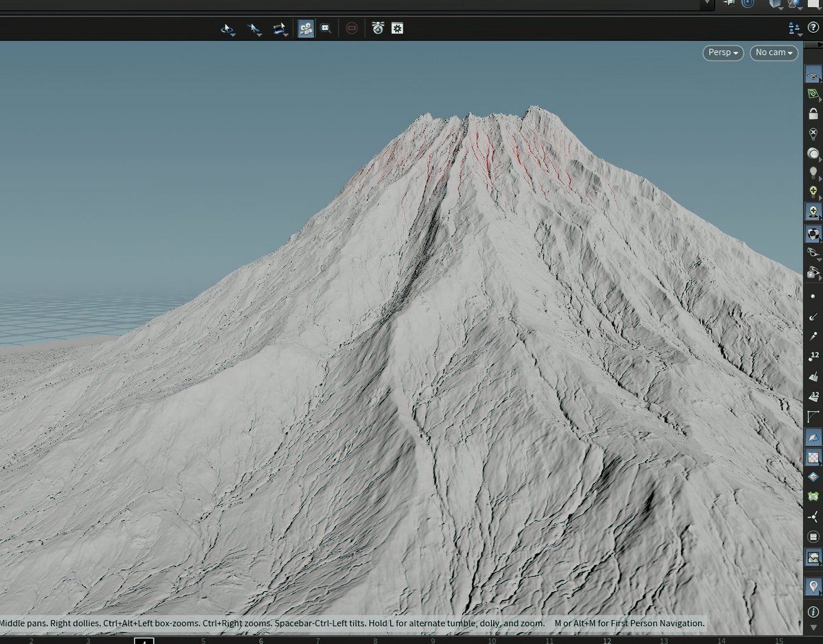Toggle the red checkerboard display option
The image size is (823, 644).
813,457
